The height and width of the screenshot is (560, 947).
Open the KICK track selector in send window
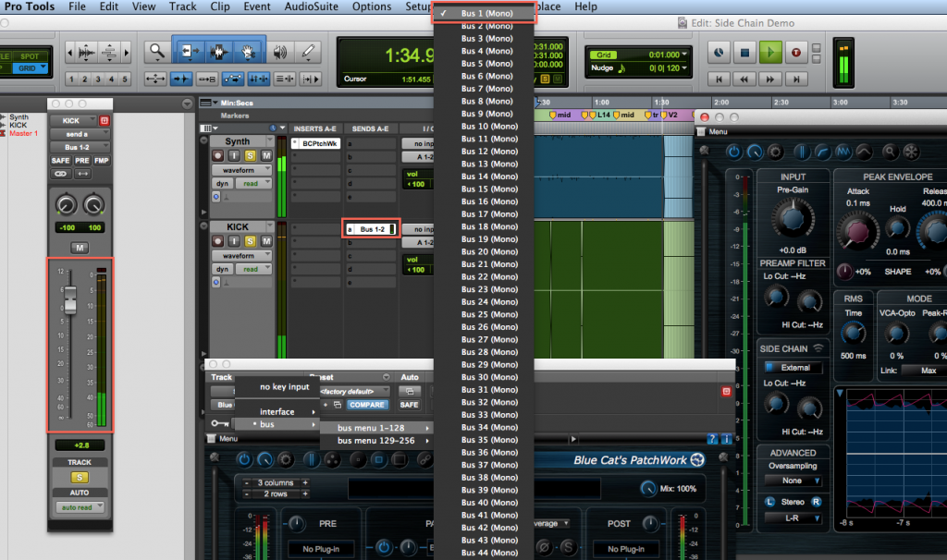[74, 121]
